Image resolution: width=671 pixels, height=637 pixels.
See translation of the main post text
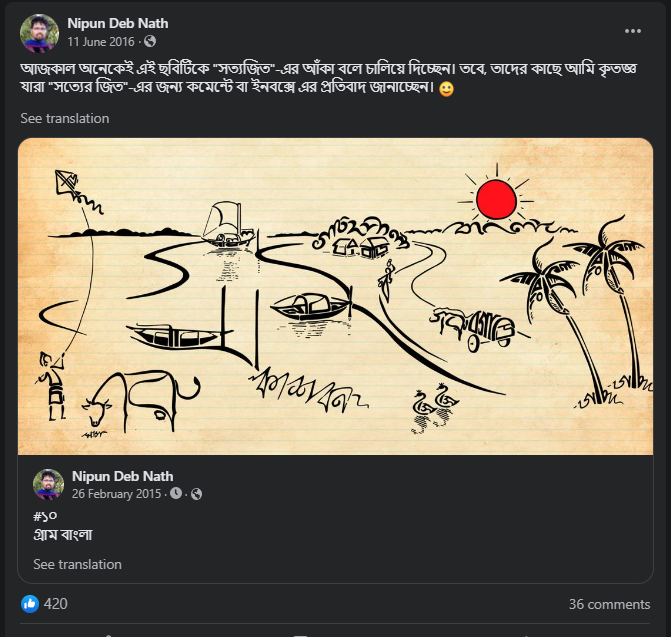[x=65, y=118]
